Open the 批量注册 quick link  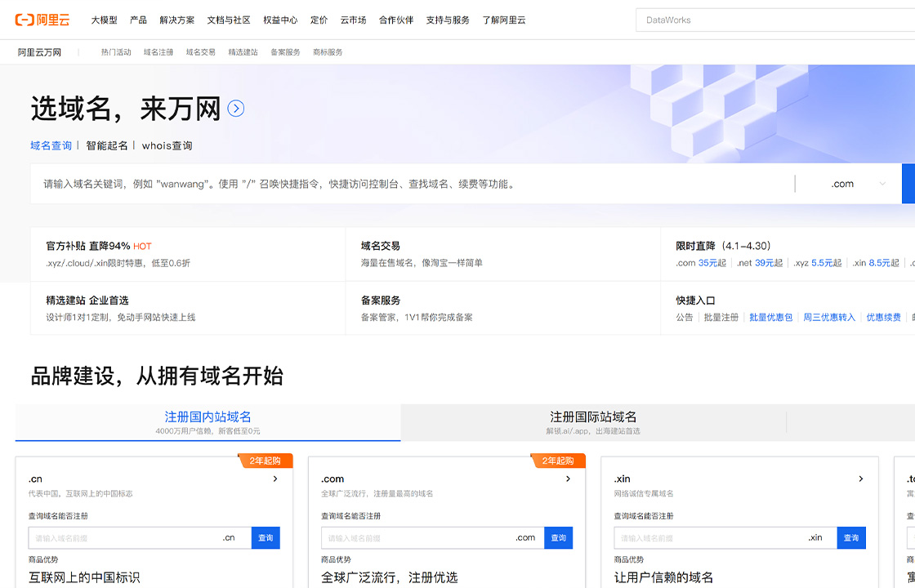coord(721,318)
